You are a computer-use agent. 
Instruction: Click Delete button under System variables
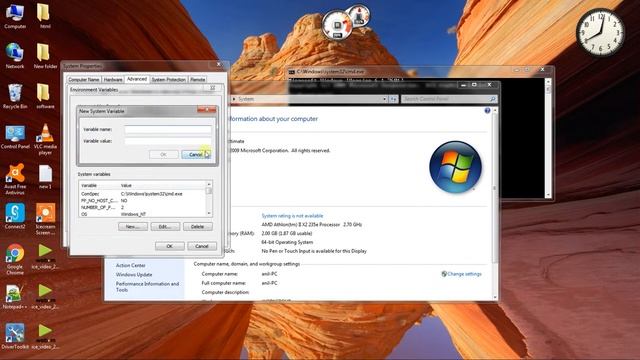click(x=198, y=227)
